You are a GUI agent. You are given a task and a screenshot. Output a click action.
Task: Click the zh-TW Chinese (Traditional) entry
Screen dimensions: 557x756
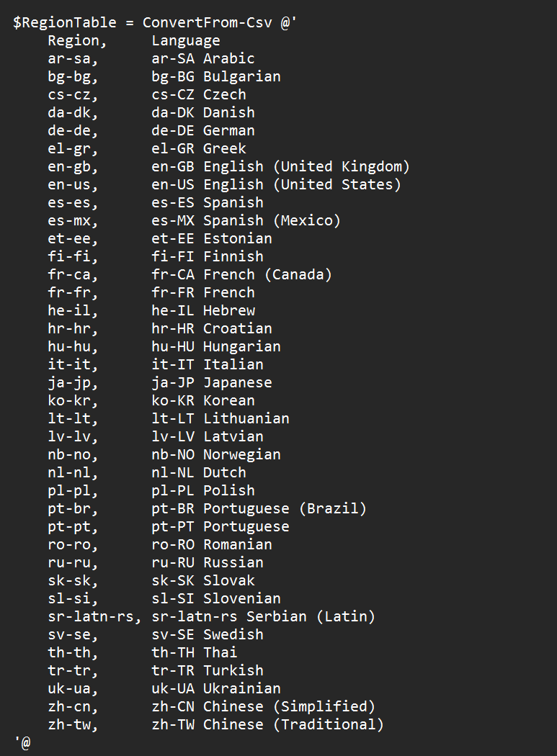pyautogui.click(x=268, y=724)
